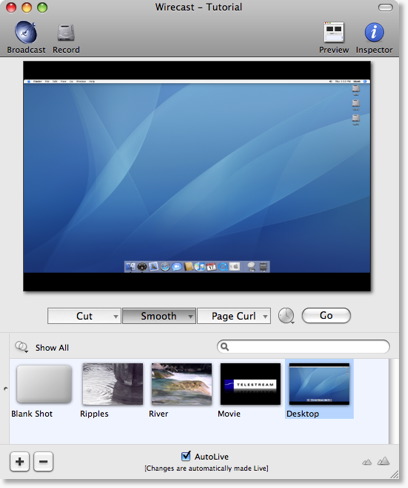Open the Cut transition dropdown arrow

point(116,316)
